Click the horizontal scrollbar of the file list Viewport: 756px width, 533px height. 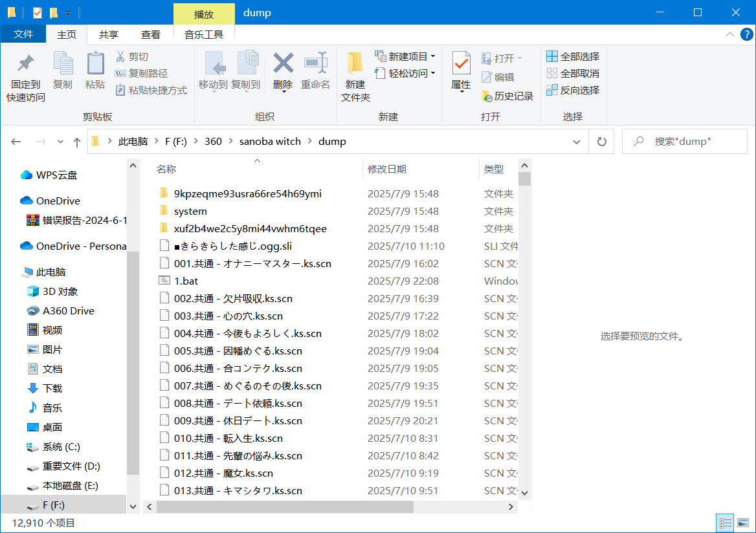tap(285, 506)
